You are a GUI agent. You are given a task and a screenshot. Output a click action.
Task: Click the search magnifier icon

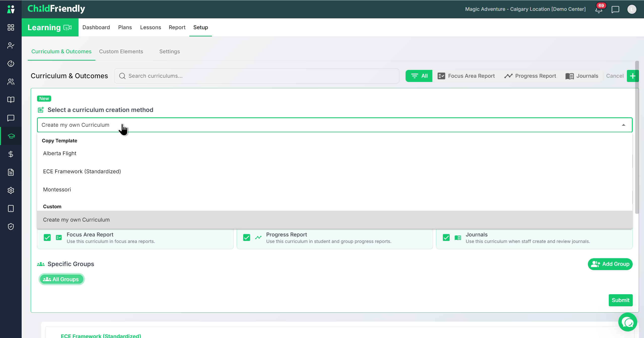(x=122, y=76)
